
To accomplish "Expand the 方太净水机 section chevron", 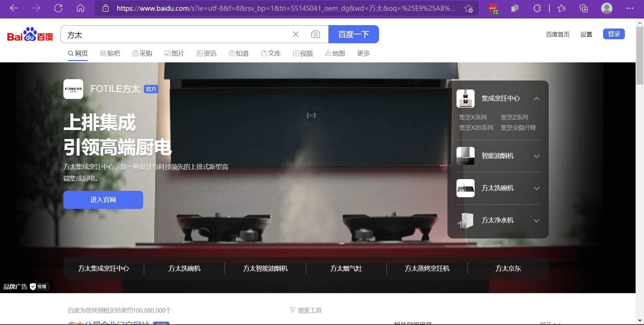I will [537, 220].
